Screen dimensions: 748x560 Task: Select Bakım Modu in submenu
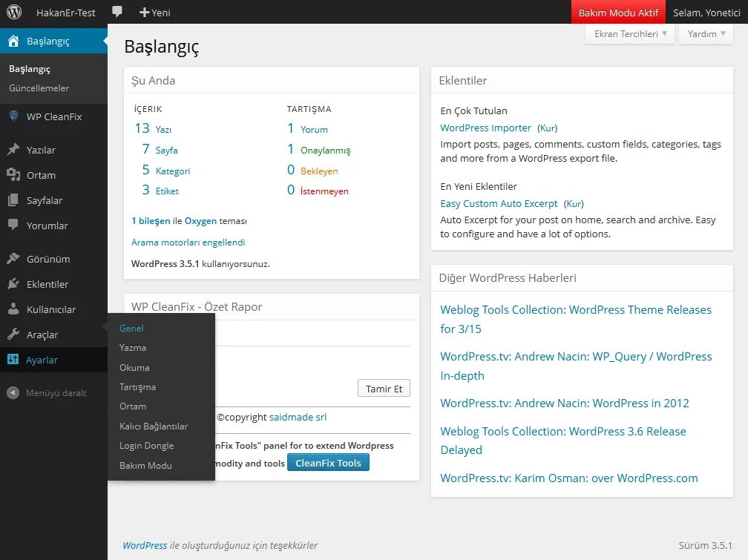click(145, 465)
